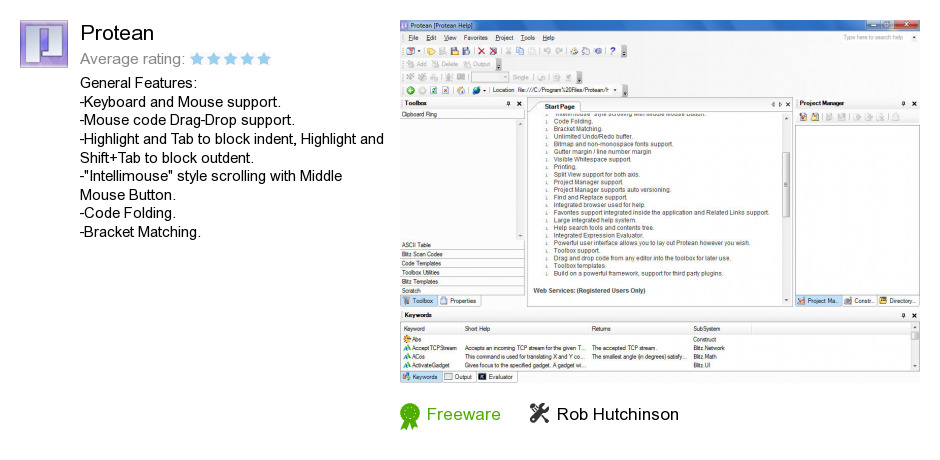940x460 pixels.
Task: Close the Start Page document using its X
Action: [788, 104]
